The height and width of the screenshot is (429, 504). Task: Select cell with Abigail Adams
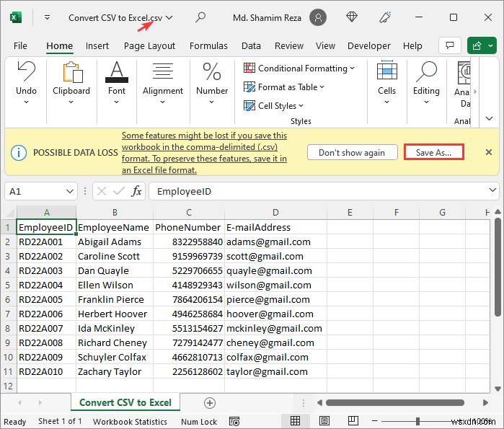click(x=115, y=242)
